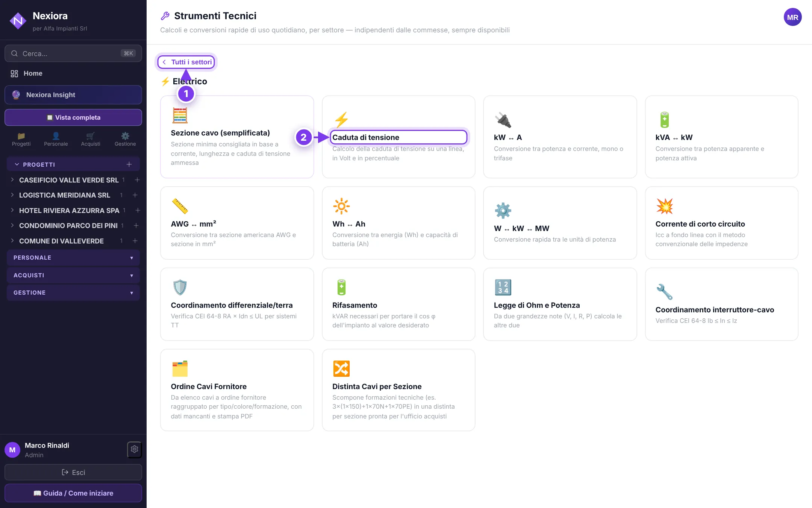Go to Home in sidebar
812x508 pixels.
[73, 73]
